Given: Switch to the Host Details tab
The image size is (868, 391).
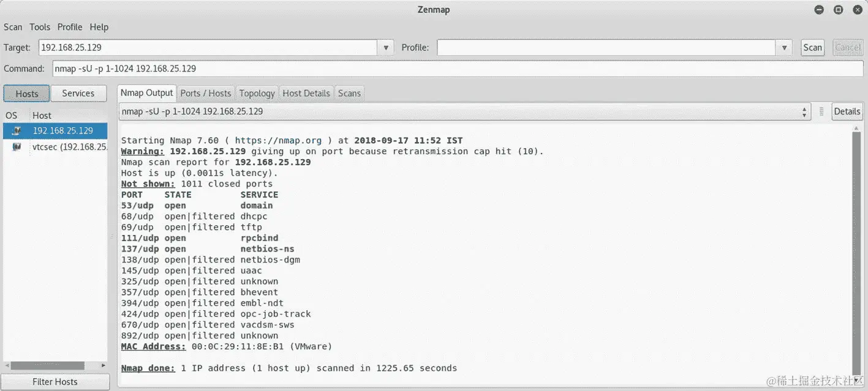Looking at the screenshot, I should (306, 94).
